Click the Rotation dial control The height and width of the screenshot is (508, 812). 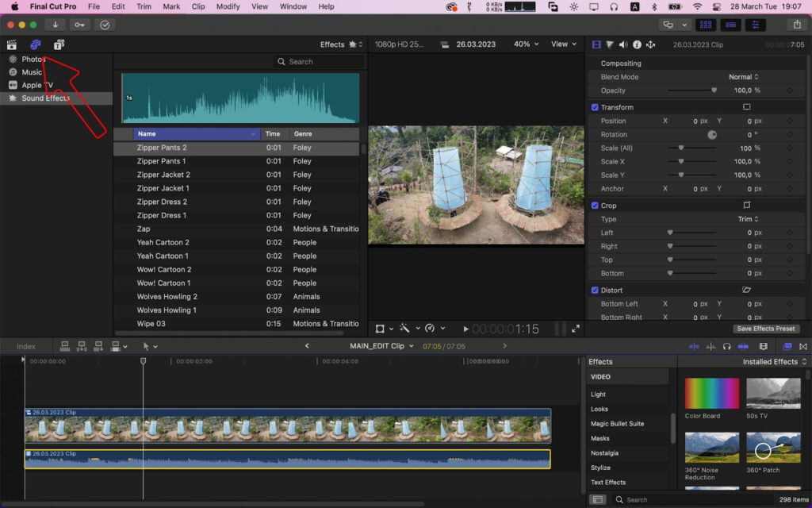pyautogui.click(x=712, y=135)
